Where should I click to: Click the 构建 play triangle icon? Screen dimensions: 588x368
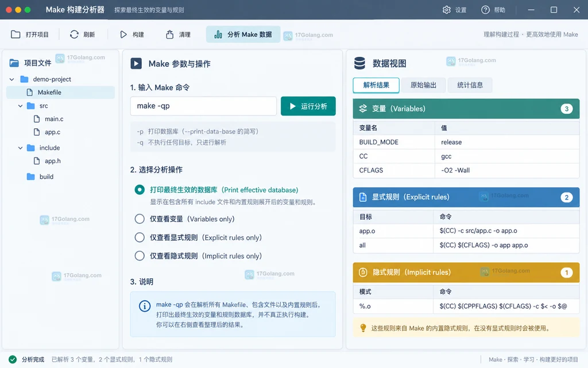point(123,34)
